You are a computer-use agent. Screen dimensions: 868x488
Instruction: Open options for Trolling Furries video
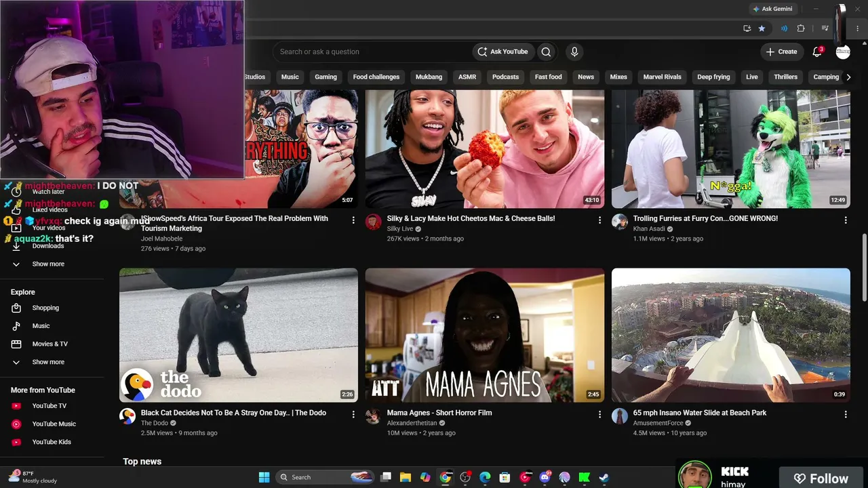[846, 220]
